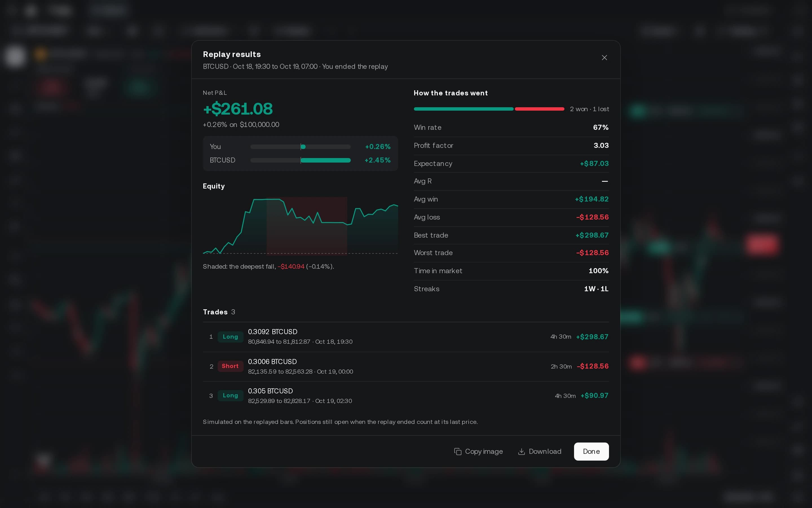Click the +2.45% BTCUSD return
This screenshot has width=812, height=508.
378,160
